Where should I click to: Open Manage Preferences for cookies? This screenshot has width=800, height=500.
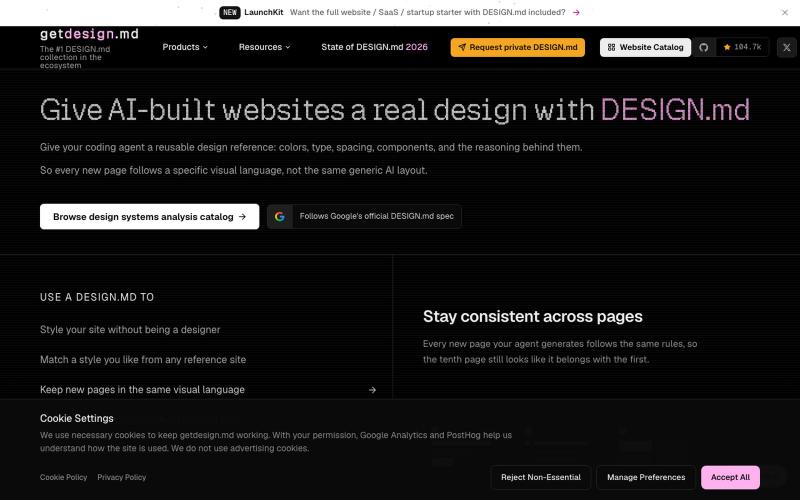(646, 478)
